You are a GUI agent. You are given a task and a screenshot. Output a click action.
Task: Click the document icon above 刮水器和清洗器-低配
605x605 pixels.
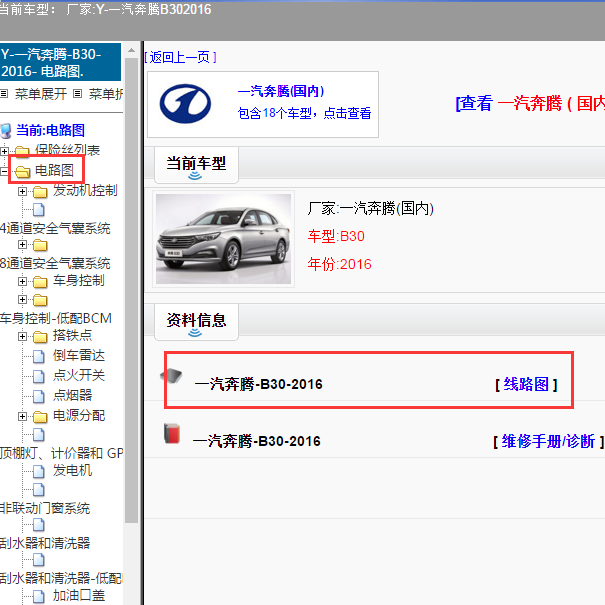[x=39, y=560]
